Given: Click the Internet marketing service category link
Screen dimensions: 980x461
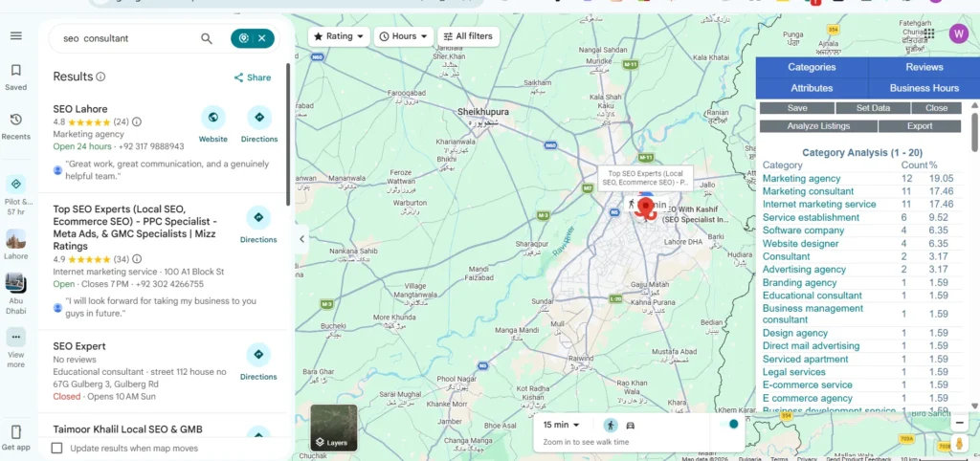Looking at the screenshot, I should coord(819,205).
